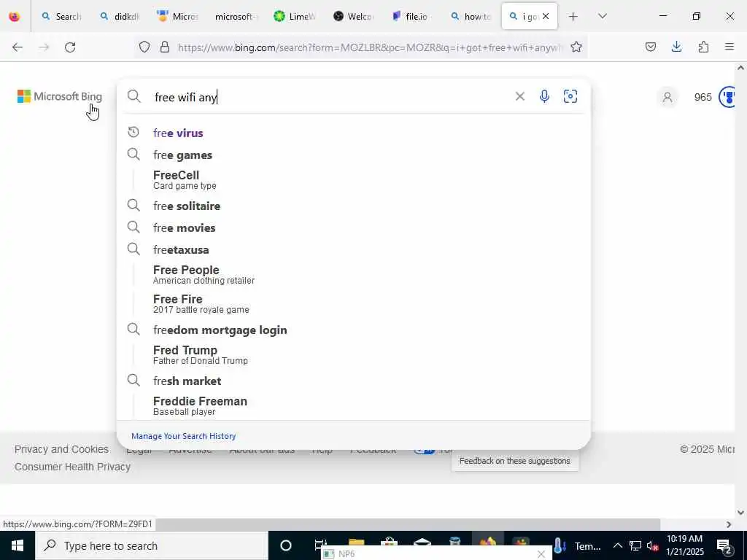The width and height of the screenshot is (747, 560).
Task: Open the Firefox hamburger application menu
Action: click(729, 47)
